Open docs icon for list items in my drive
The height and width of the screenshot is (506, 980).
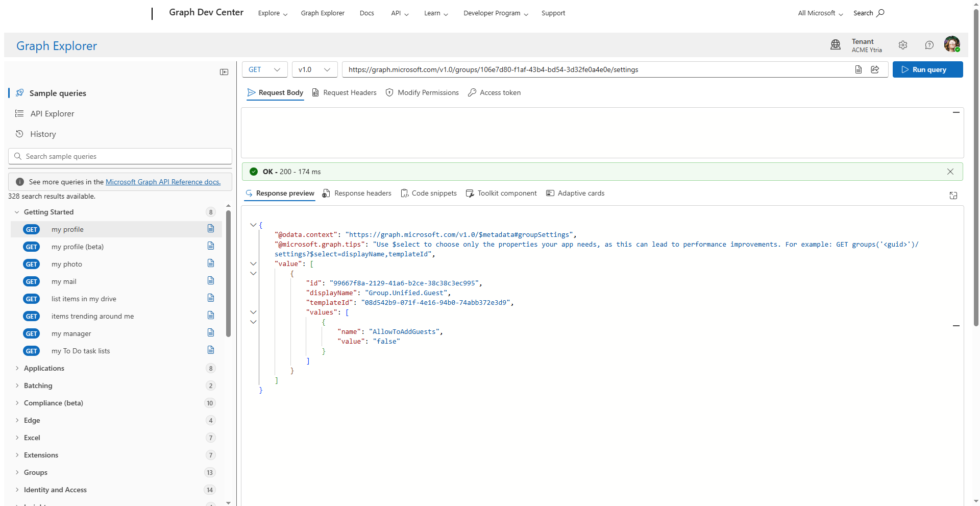coord(211,298)
